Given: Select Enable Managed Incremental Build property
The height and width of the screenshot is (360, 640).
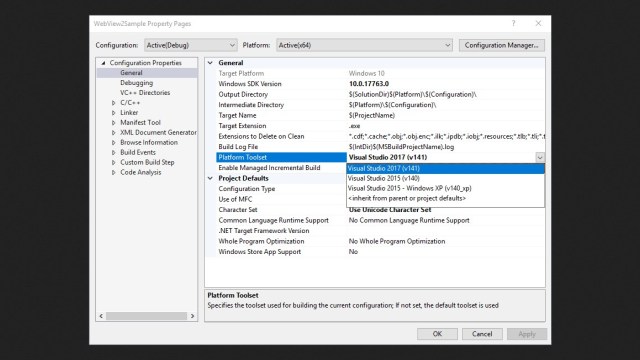Looking at the screenshot, I should tap(269, 168).
